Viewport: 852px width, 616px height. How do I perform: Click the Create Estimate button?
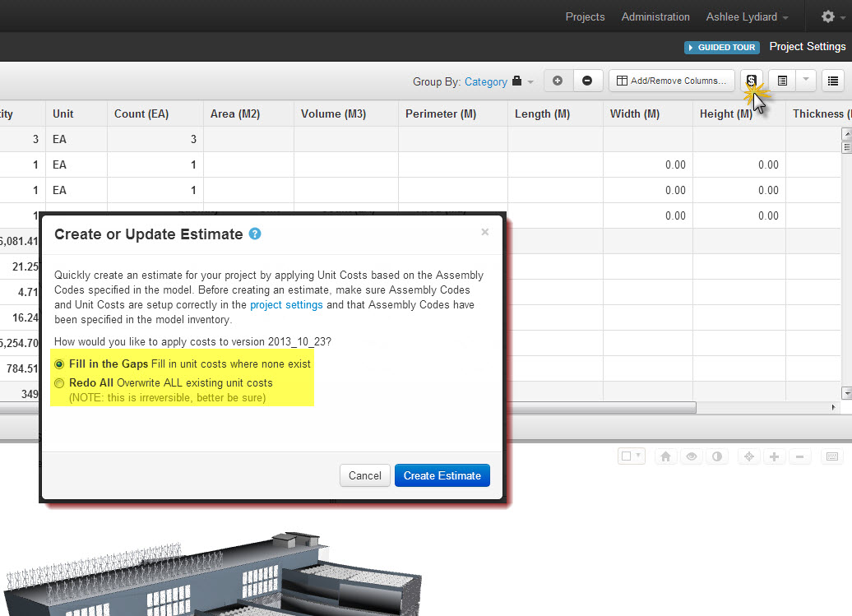point(442,475)
